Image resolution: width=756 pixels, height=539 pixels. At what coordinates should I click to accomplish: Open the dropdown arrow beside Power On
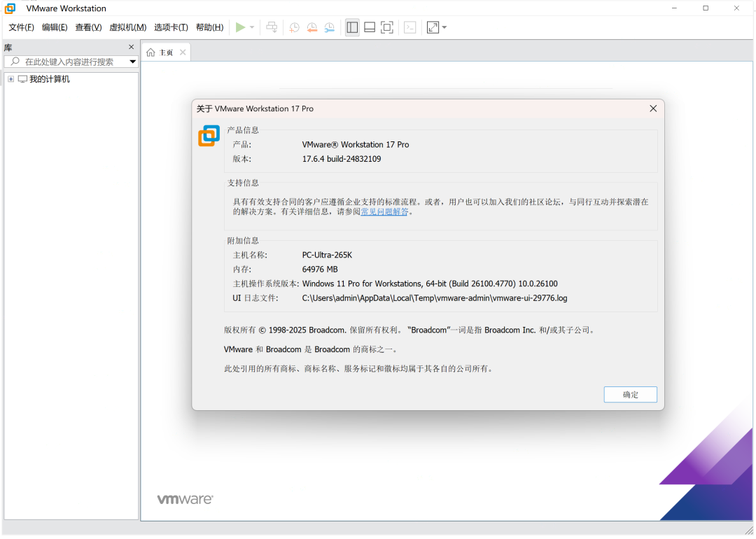(x=252, y=27)
